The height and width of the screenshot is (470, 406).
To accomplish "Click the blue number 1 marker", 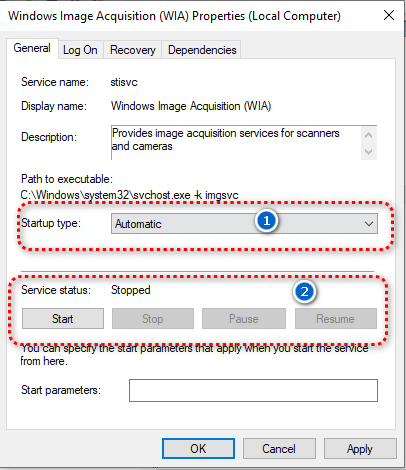I will 266,221.
